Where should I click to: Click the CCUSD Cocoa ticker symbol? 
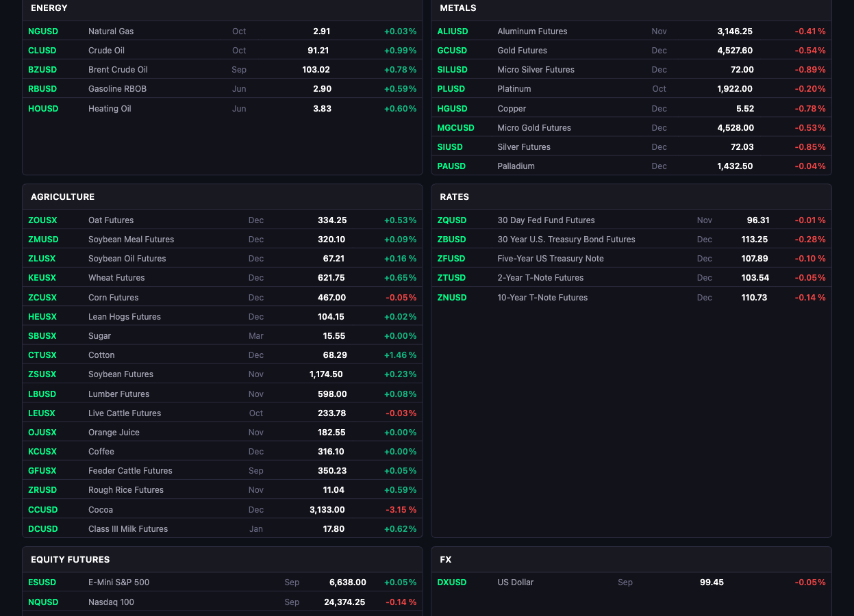pos(42,509)
